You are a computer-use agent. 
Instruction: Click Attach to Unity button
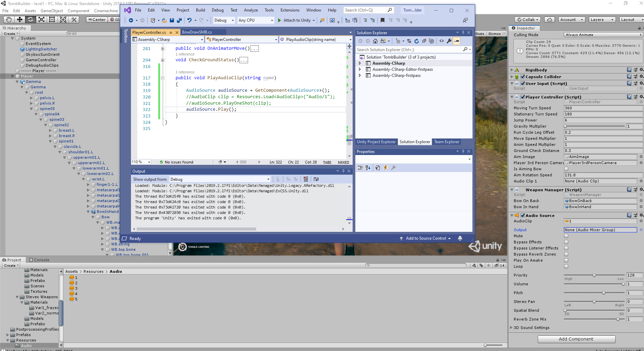point(296,20)
